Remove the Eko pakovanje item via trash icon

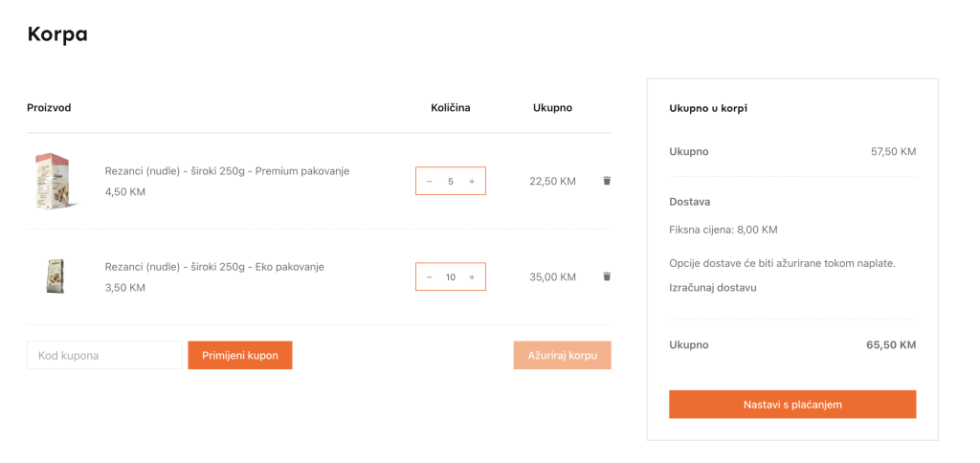click(x=606, y=276)
